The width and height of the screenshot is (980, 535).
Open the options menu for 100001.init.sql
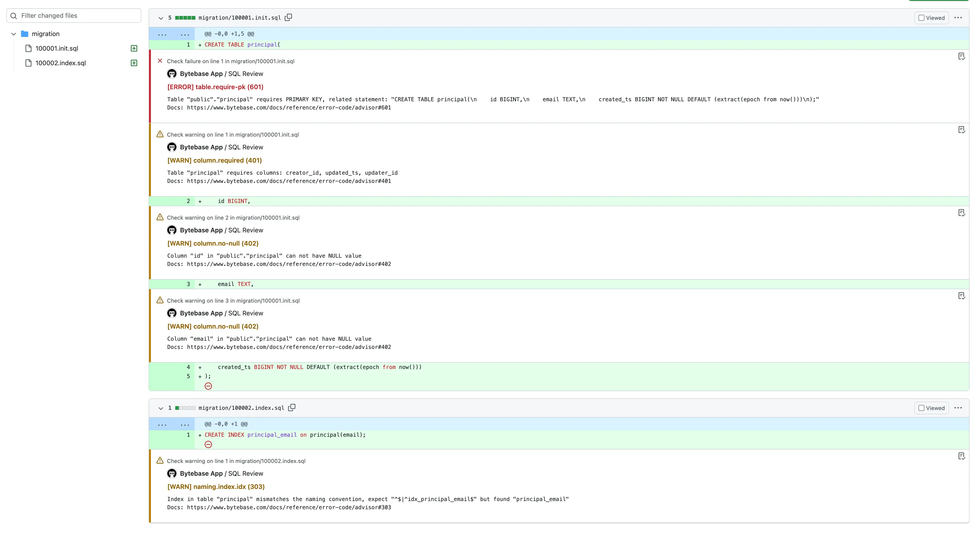pos(958,18)
